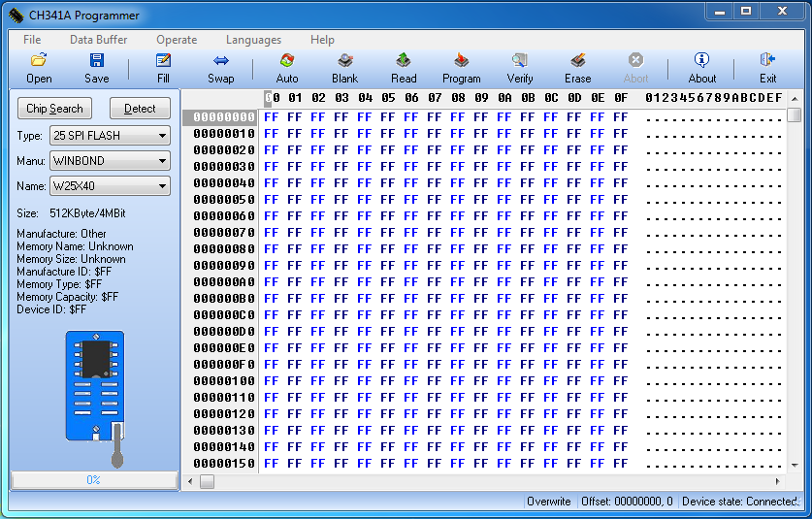Click the horizontal scrollbar thumb
Viewport: 812px width, 519px height.
point(208,482)
